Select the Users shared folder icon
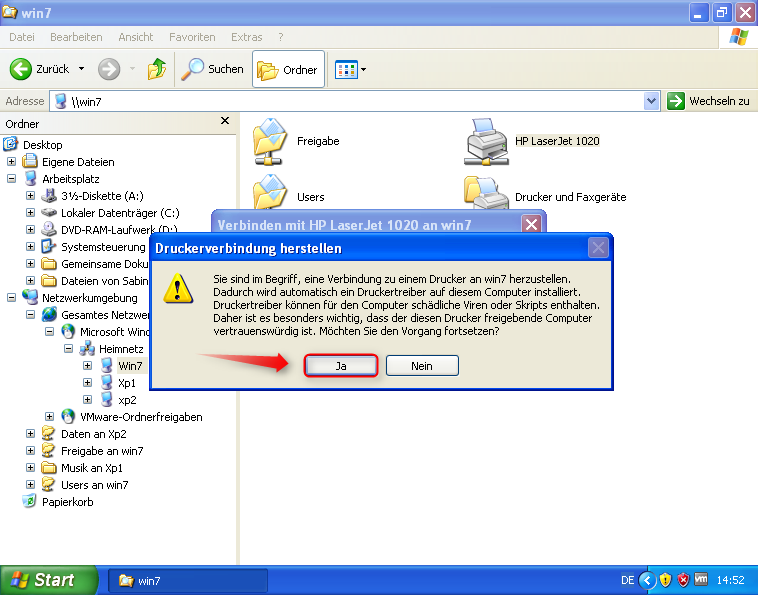This screenshot has height=595, width=758. click(x=270, y=191)
